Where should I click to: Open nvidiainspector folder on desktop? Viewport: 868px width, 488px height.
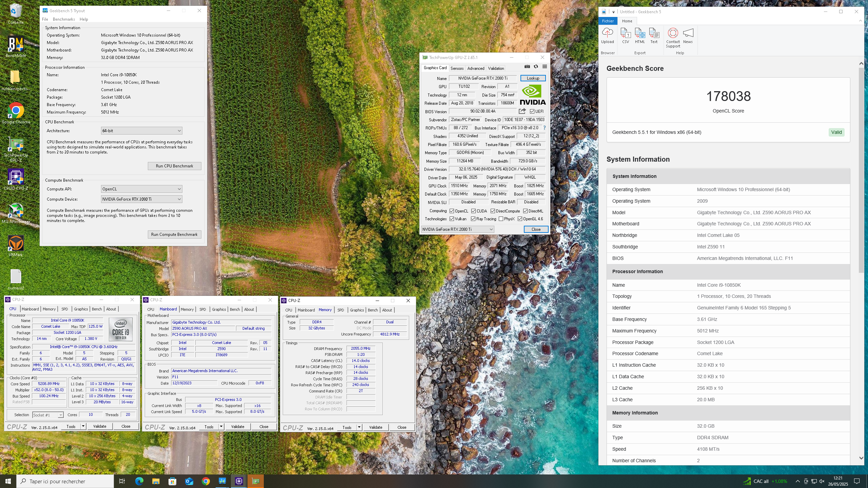click(x=16, y=80)
